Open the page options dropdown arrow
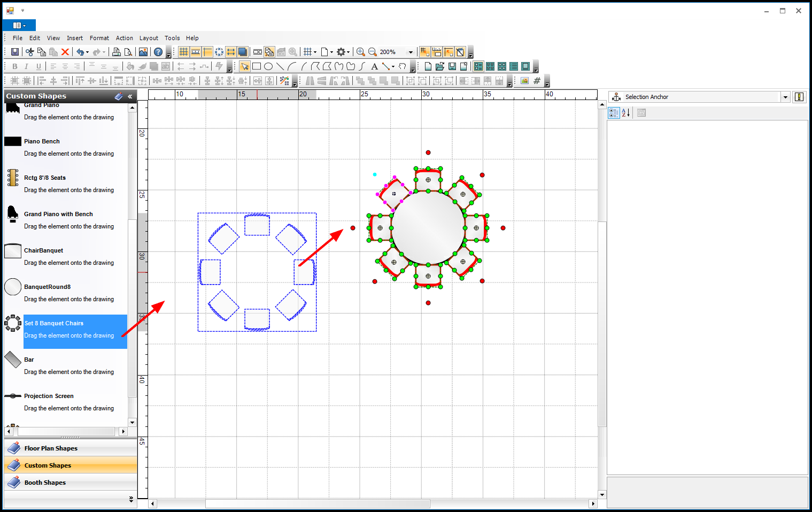812x512 pixels. [331, 52]
